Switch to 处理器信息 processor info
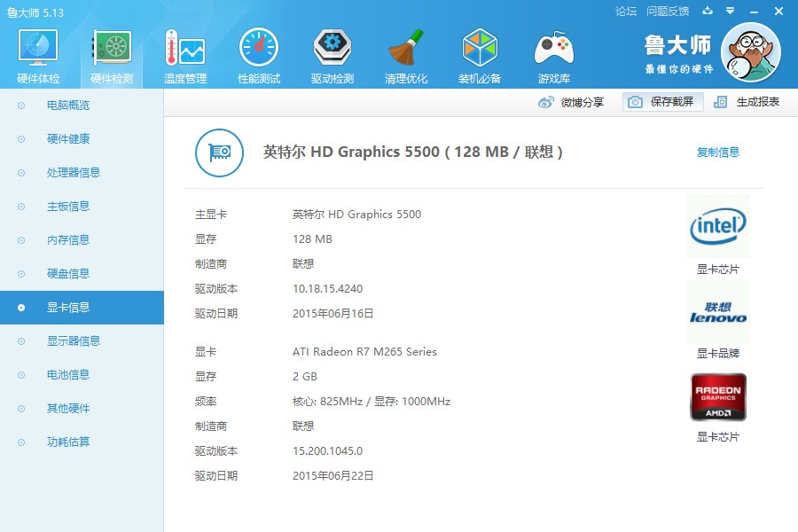The height and width of the screenshot is (532, 798). click(x=74, y=173)
